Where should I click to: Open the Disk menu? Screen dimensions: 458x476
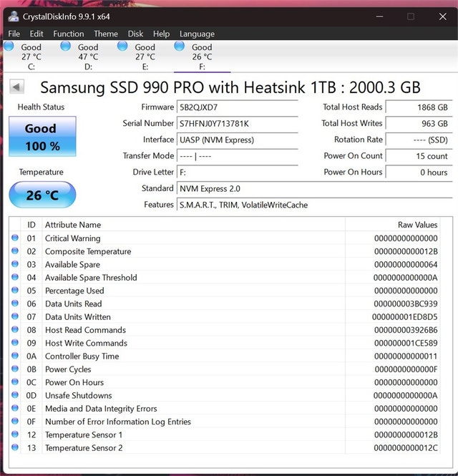coord(135,34)
